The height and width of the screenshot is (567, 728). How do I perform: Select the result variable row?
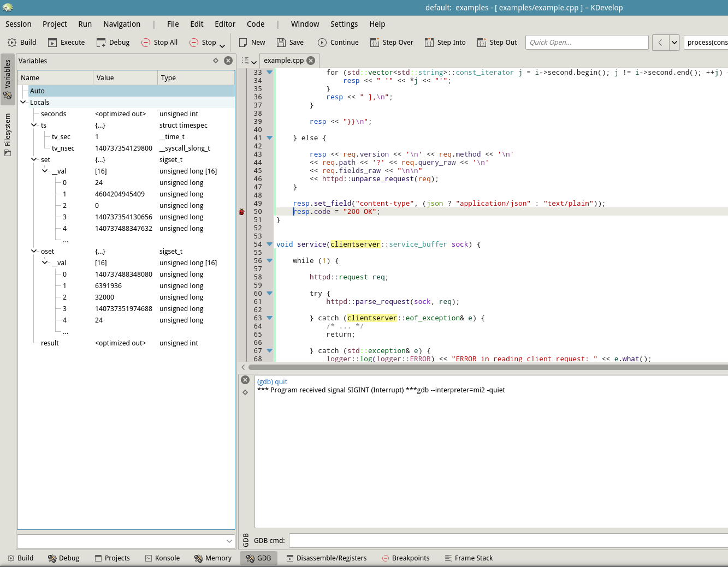tap(126, 343)
